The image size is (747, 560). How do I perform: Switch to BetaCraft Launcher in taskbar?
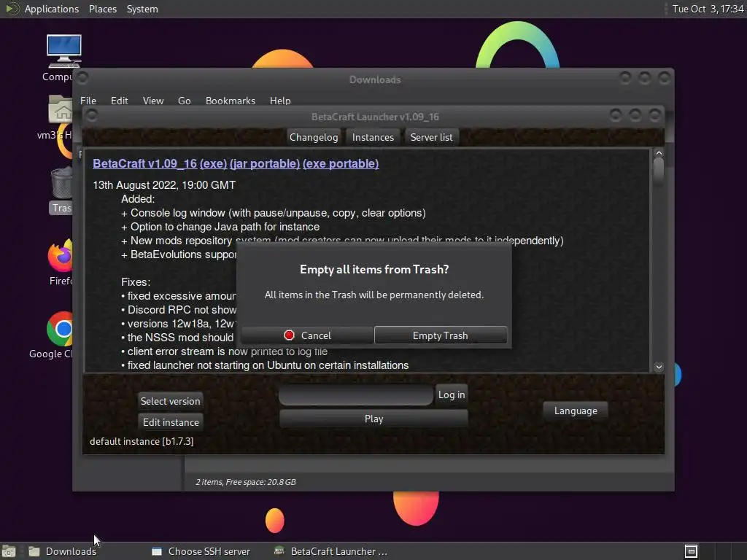(x=331, y=551)
